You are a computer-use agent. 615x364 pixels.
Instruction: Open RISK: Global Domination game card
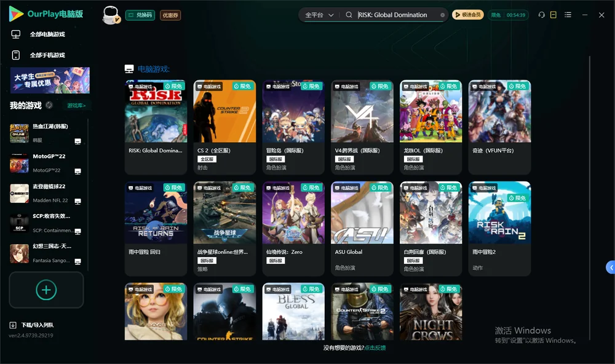[x=156, y=127]
